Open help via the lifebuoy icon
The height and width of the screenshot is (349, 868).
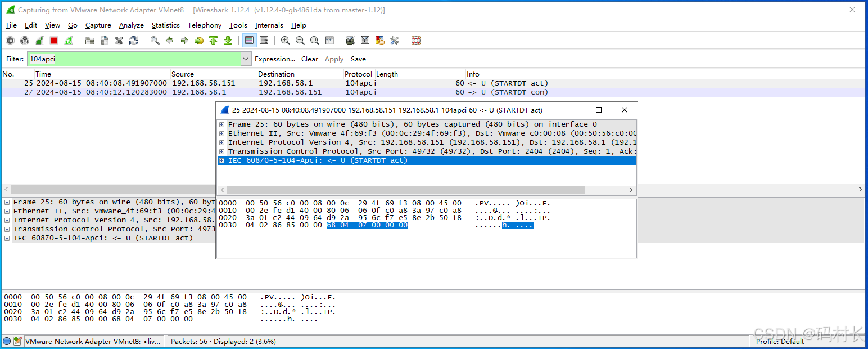coord(416,41)
